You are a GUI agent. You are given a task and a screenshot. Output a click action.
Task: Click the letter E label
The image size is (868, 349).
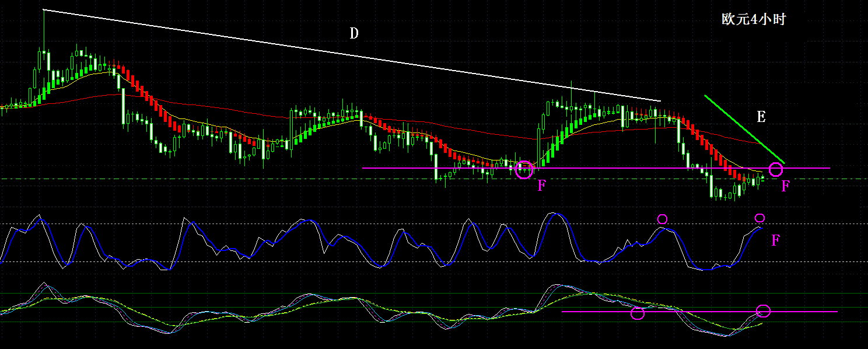click(x=761, y=117)
